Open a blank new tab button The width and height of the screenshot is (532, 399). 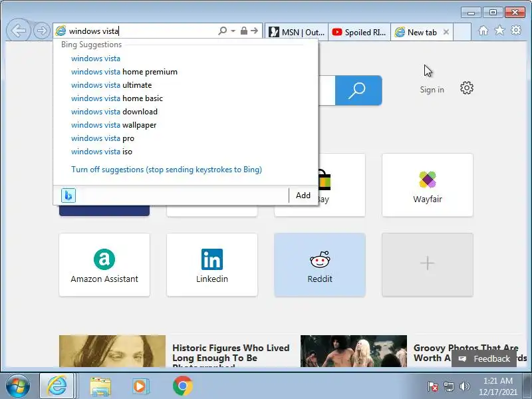click(462, 32)
